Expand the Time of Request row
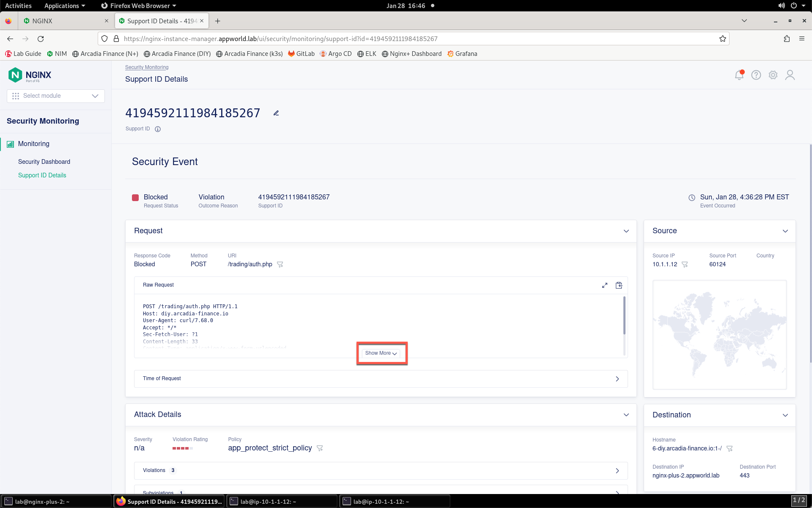Image resolution: width=812 pixels, height=508 pixels. (x=381, y=379)
